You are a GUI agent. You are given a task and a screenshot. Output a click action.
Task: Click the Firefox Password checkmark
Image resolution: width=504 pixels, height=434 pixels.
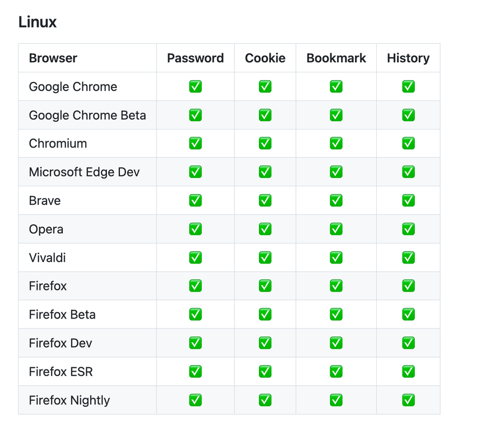[196, 286]
